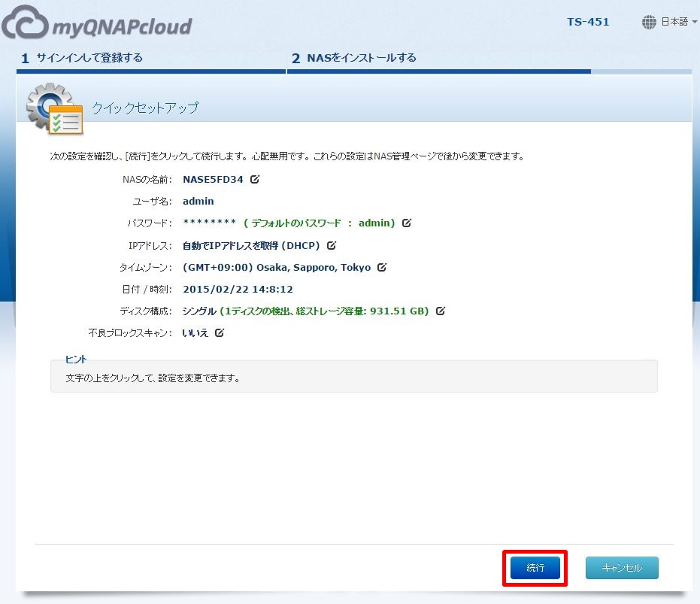This screenshot has height=604, width=700.
Task: Click the date/time value 2015/02/22 14:8:12
Action: point(238,289)
